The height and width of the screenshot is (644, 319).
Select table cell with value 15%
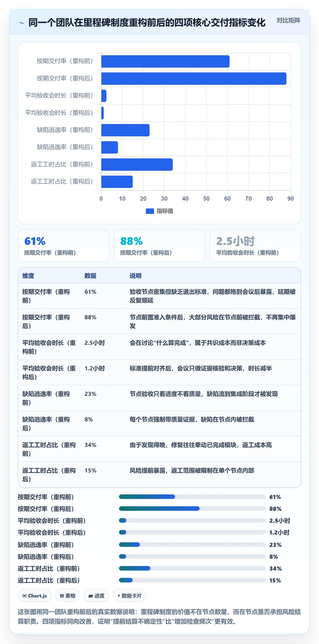pos(90,470)
